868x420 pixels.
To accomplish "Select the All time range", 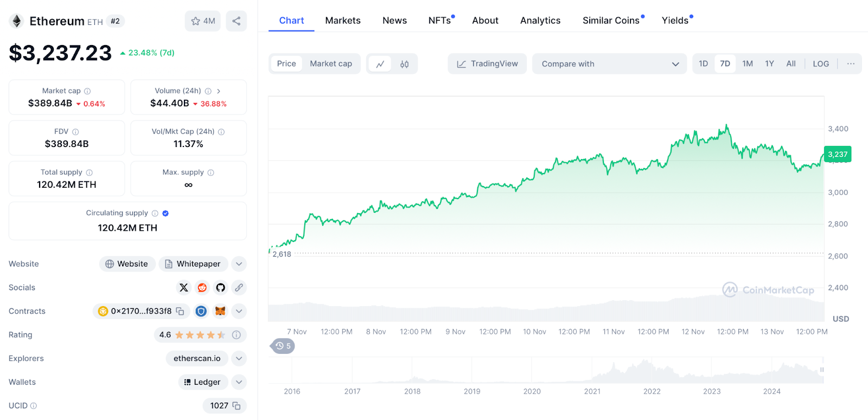I will pos(791,64).
